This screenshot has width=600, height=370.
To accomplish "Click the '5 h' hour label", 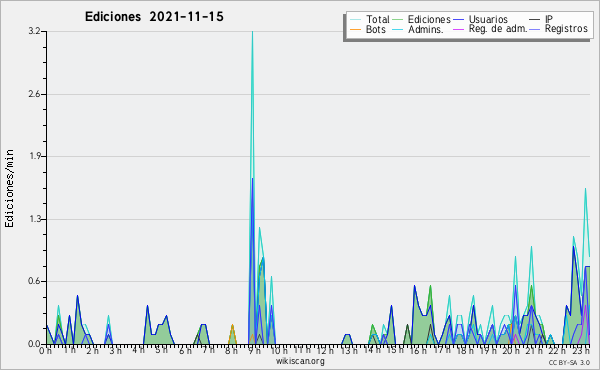I will coord(161,350).
